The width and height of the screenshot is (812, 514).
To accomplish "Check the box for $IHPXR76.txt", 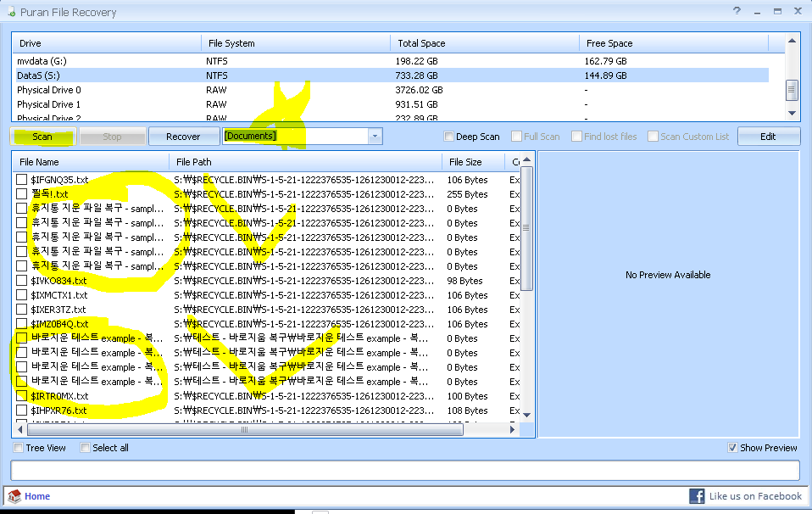I will [22, 411].
